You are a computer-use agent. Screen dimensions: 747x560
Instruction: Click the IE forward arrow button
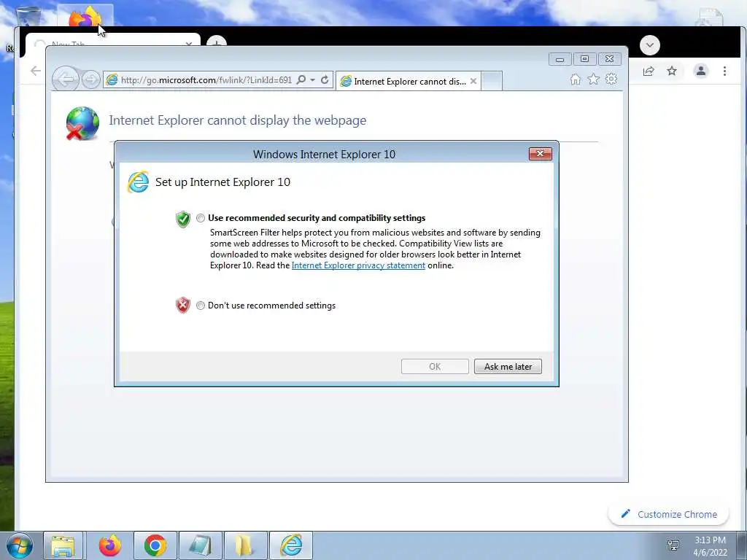90,79
